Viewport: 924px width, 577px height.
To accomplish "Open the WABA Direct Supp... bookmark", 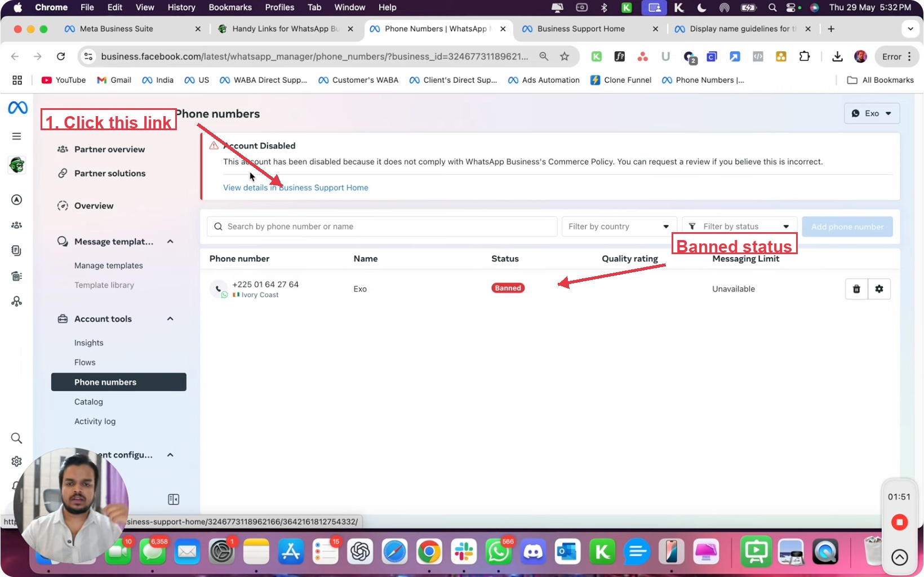I will 263,80.
